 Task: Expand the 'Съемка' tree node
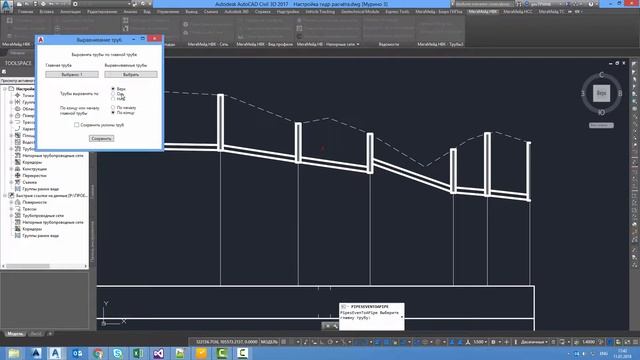11,182
